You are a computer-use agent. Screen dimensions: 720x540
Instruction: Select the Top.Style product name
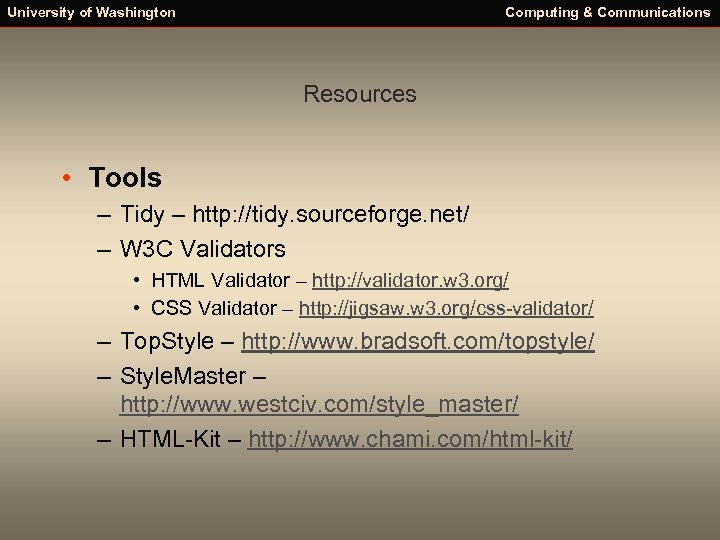(167, 342)
